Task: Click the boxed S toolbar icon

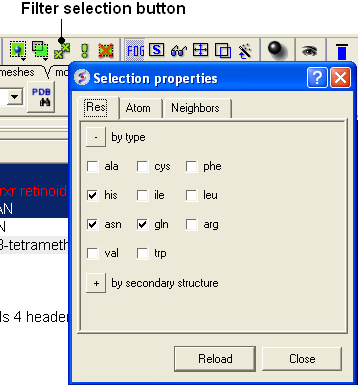Action: click(x=156, y=50)
